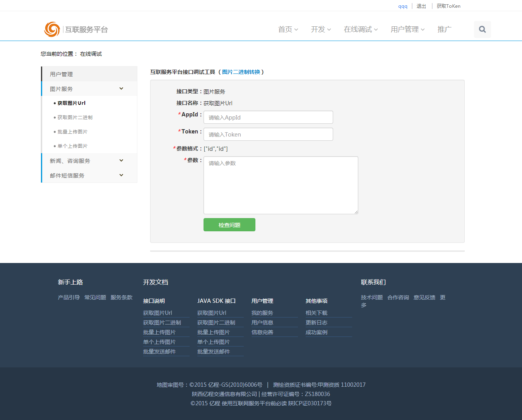Focus the Token input field

[x=268, y=135]
